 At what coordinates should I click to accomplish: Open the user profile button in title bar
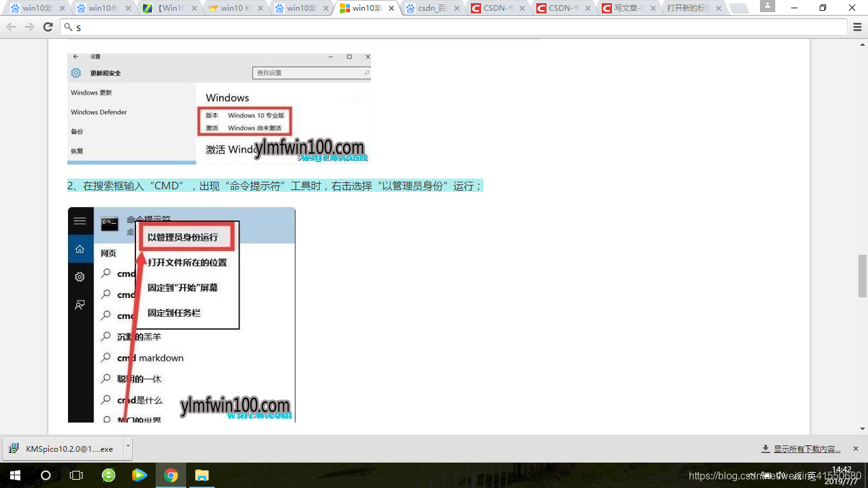768,6
